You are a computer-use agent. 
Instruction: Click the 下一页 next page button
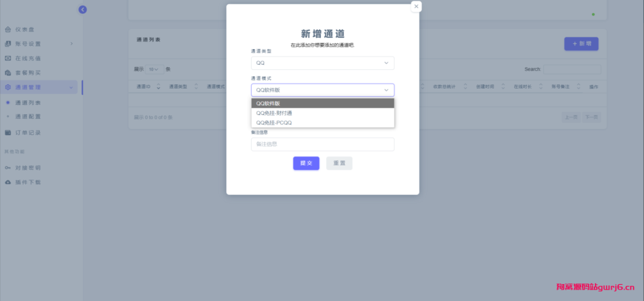[591, 118]
